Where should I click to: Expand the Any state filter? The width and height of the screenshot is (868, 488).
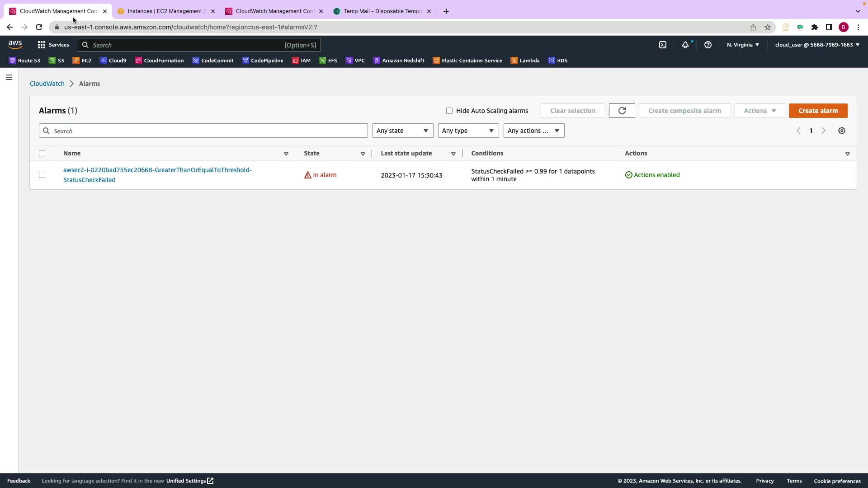[402, 131]
